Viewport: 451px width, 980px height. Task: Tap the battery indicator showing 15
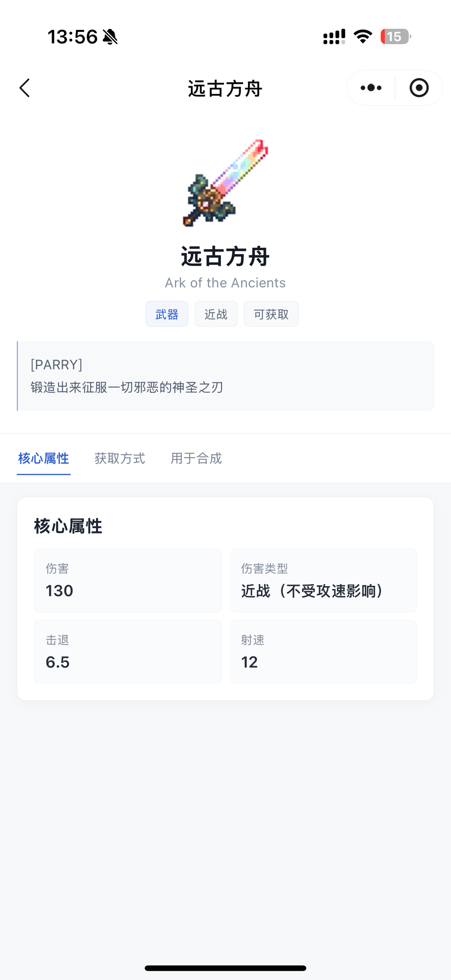pos(396,37)
